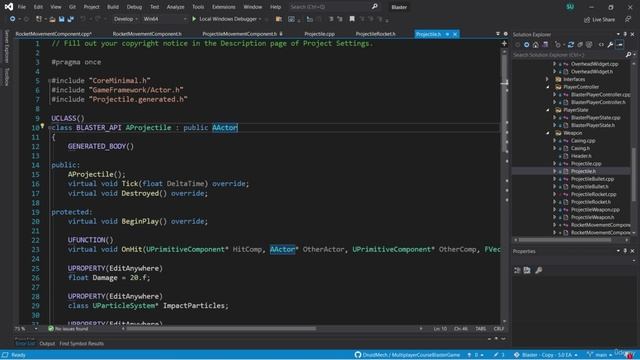
Task: Open the Win64 platform dropdown
Action: click(164, 19)
